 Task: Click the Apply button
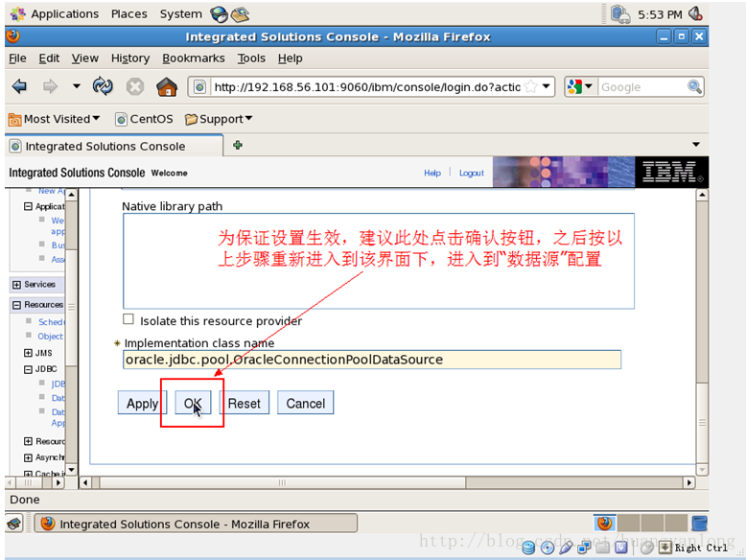coord(142,403)
